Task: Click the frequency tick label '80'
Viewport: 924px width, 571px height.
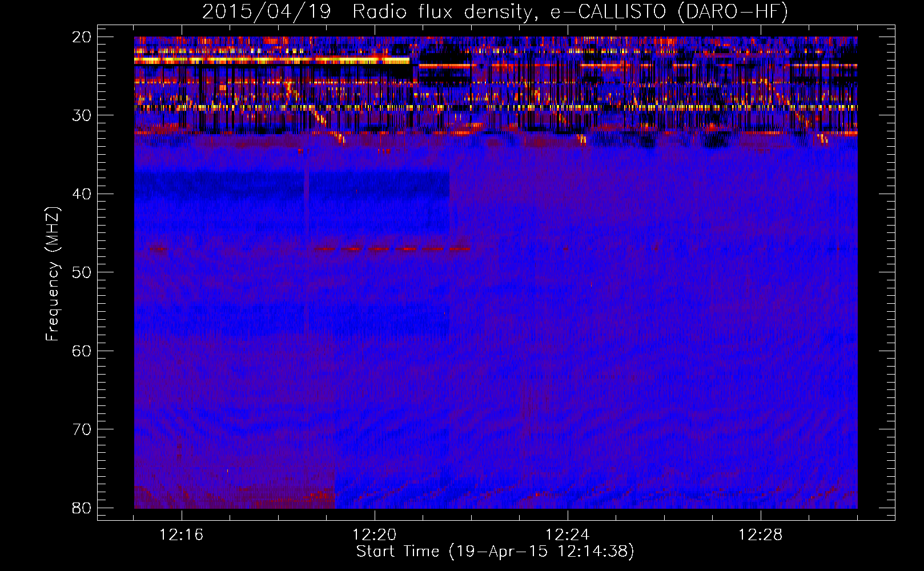Action: pos(82,508)
